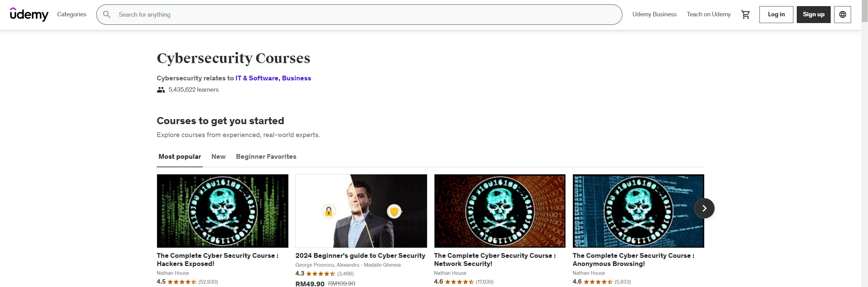Click the Sign up button
868x287 pixels.
click(813, 15)
